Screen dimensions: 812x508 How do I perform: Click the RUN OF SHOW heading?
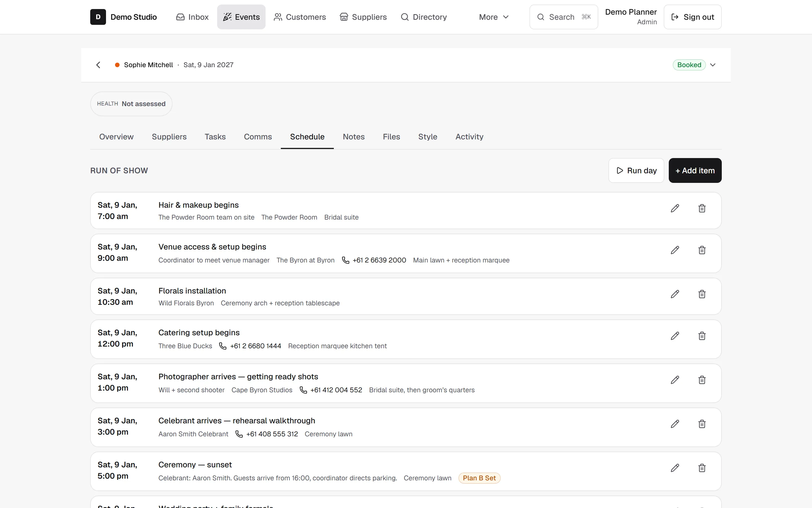[x=119, y=170]
